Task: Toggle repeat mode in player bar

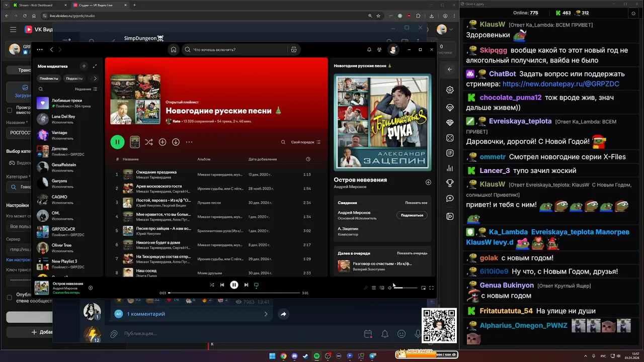Action: pos(256,285)
